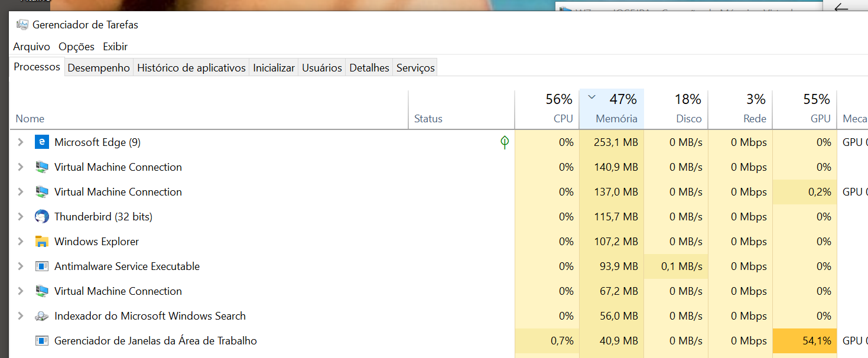Image resolution: width=868 pixels, height=358 pixels.
Task: Expand the Indexador do Microsoft Windows Search process
Action: coord(21,316)
